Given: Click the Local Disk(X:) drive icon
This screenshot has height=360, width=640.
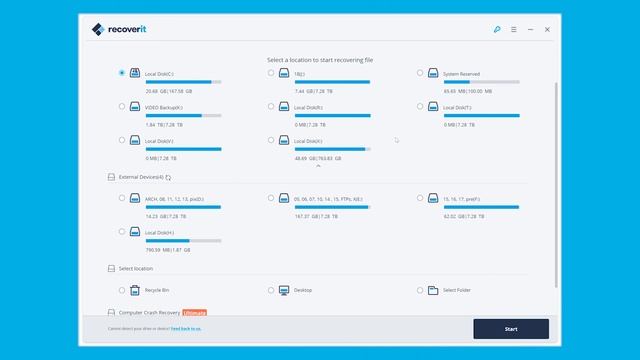Looking at the screenshot, I should pos(284,140).
